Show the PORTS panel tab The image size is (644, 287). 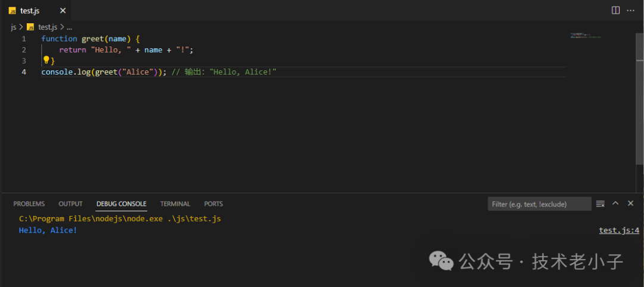click(213, 204)
